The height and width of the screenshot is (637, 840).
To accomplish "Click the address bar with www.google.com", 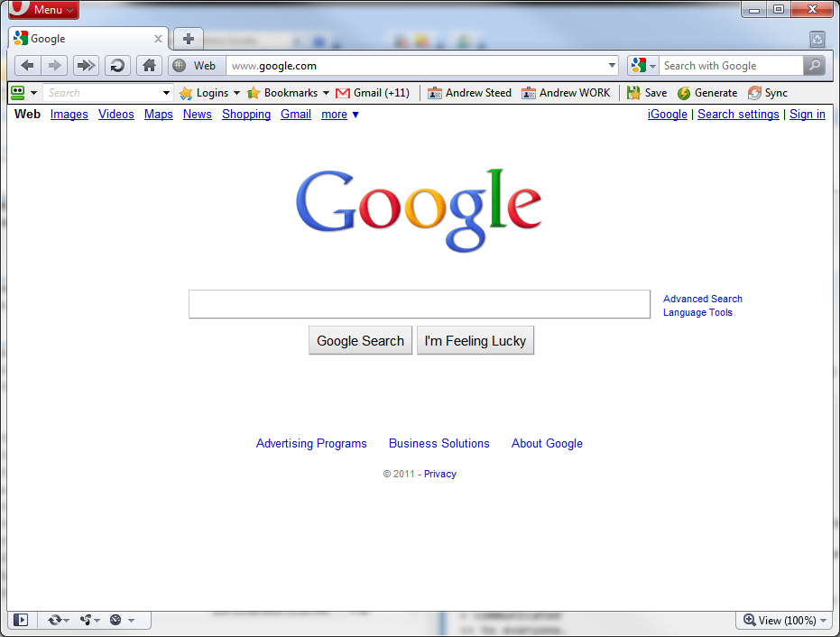I will click(415, 65).
